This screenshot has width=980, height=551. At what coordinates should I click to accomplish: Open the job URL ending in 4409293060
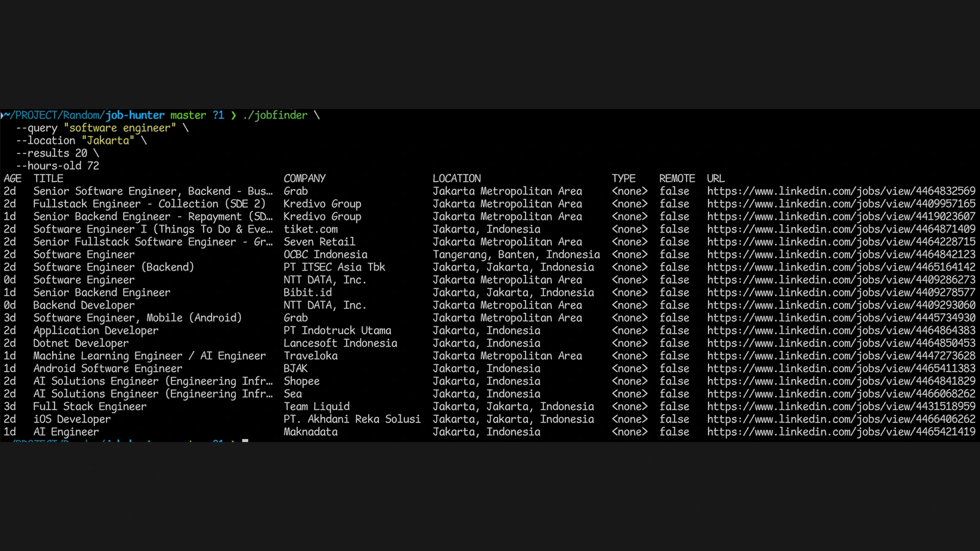coord(841,305)
